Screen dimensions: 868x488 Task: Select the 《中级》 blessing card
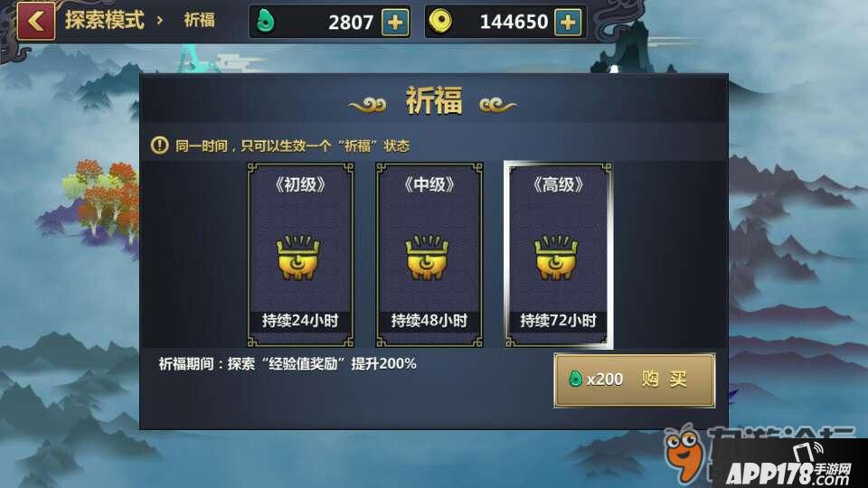(x=429, y=255)
